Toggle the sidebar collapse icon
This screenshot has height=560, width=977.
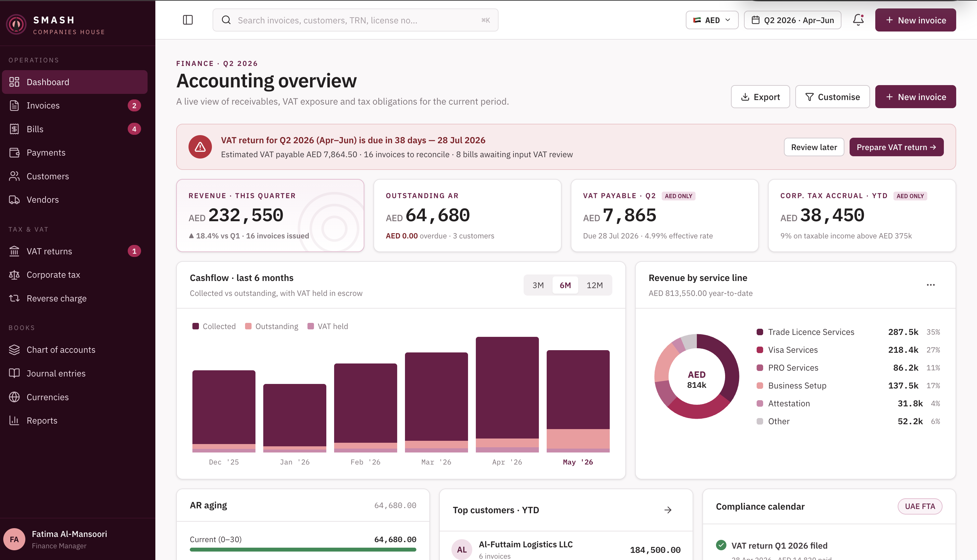pyautogui.click(x=188, y=20)
